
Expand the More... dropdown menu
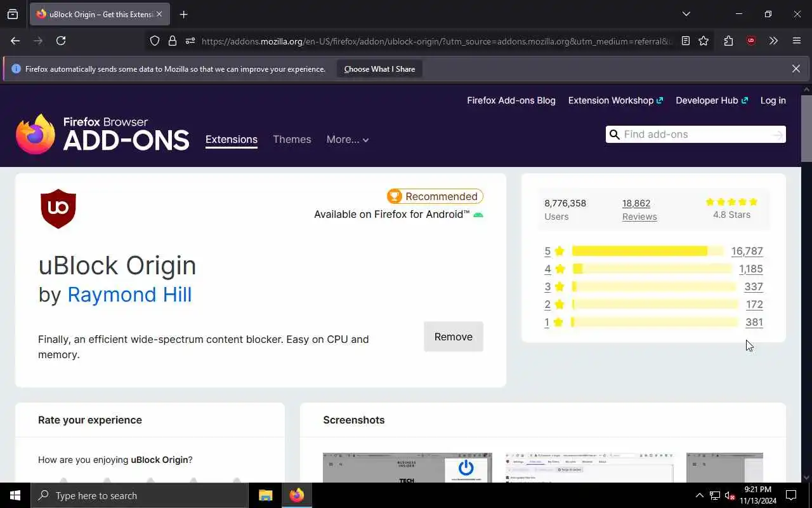[x=348, y=140]
